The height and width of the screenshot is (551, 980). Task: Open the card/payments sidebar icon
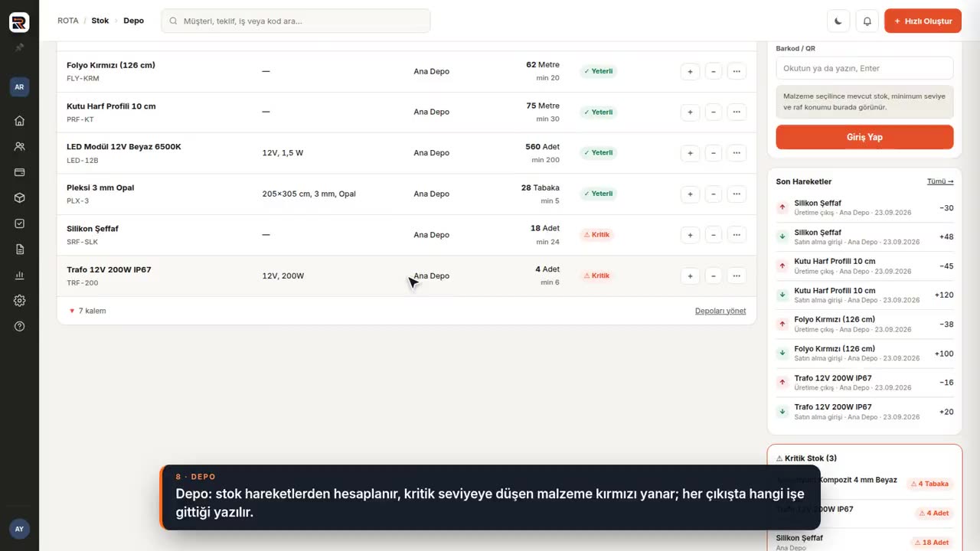click(x=19, y=172)
